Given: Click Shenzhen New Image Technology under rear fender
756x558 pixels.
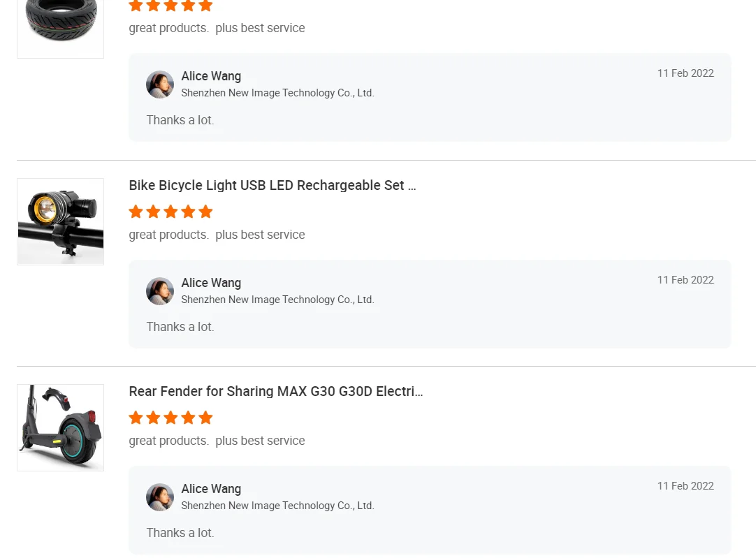Looking at the screenshot, I should point(277,506).
